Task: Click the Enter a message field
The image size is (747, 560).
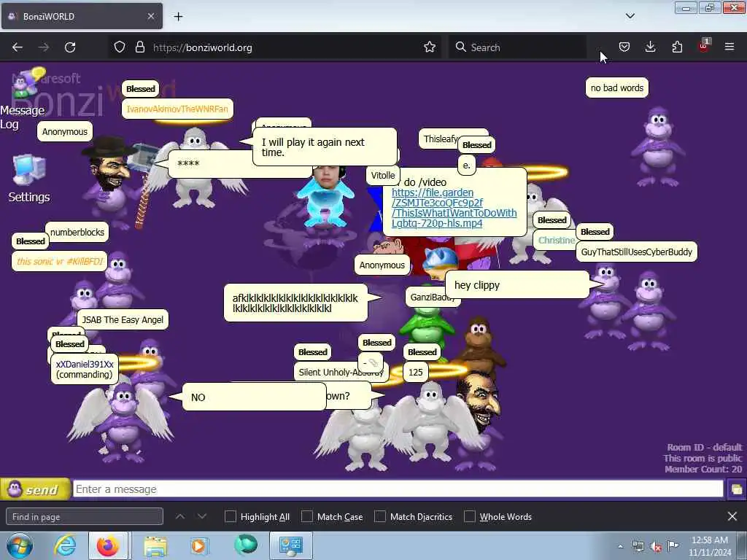Action: (x=398, y=489)
